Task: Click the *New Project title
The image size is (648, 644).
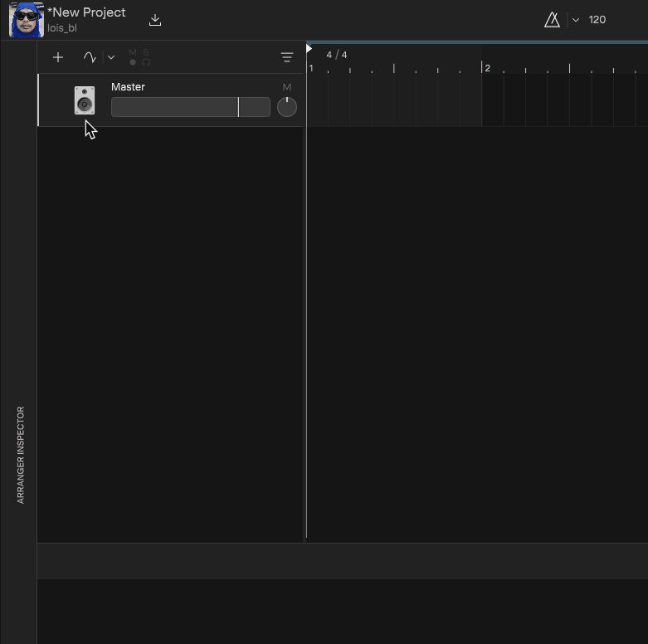Action: click(86, 12)
